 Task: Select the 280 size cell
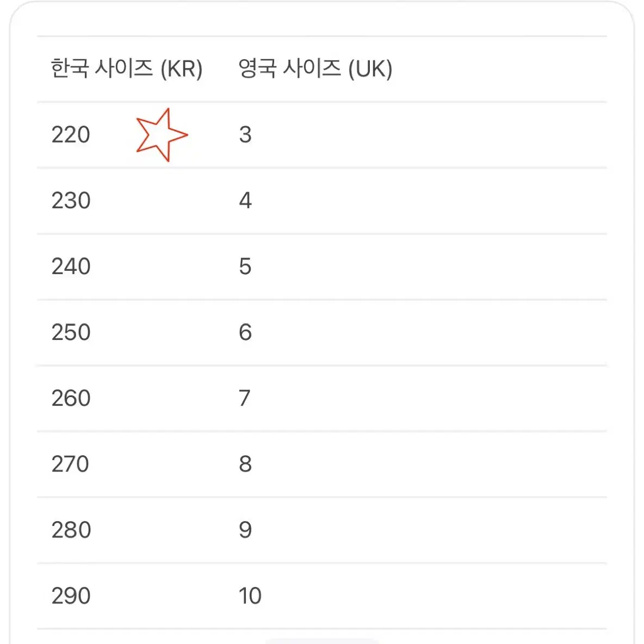coord(71,530)
